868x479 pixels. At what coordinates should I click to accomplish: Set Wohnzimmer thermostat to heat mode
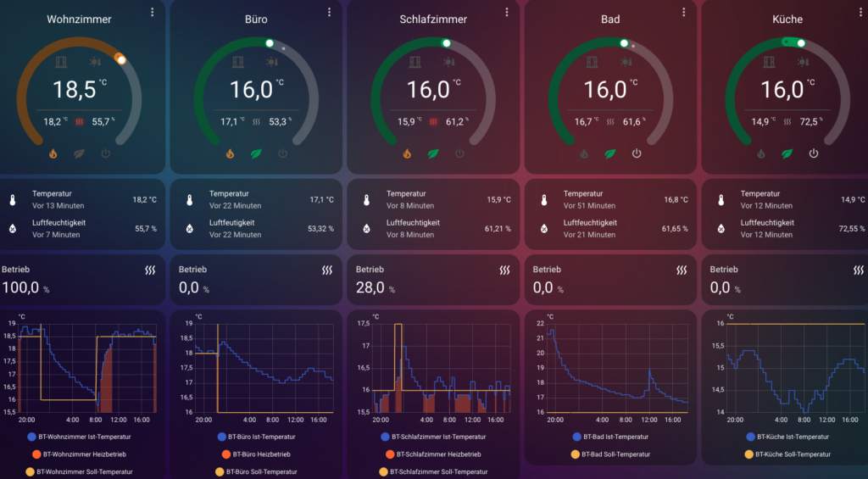click(x=53, y=154)
